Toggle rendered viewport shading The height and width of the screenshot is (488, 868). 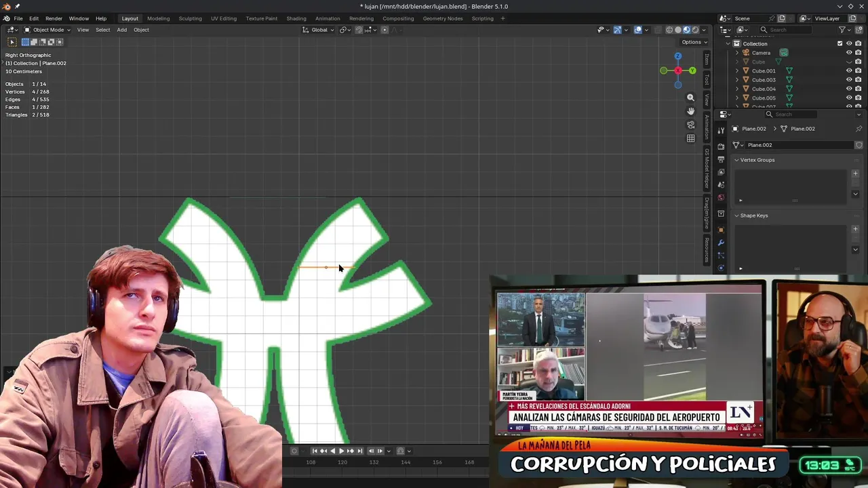(695, 30)
